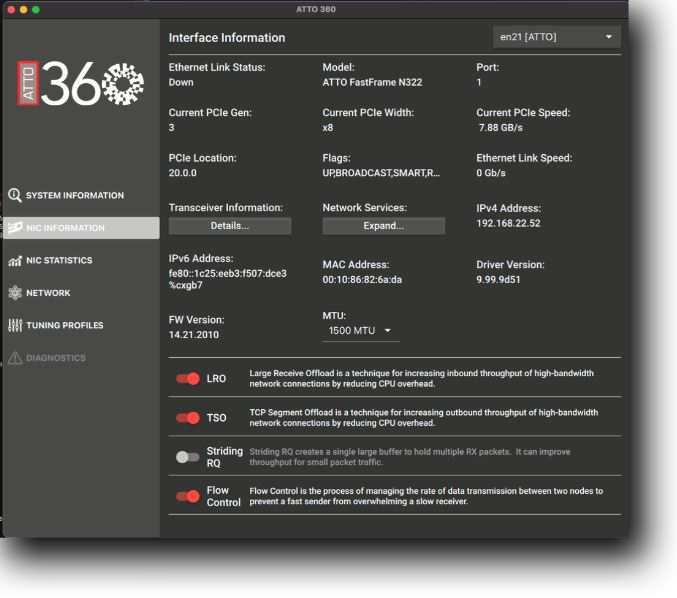This screenshot has height=598, width=677.
Task: Click the Interface Information heading
Action: click(227, 38)
